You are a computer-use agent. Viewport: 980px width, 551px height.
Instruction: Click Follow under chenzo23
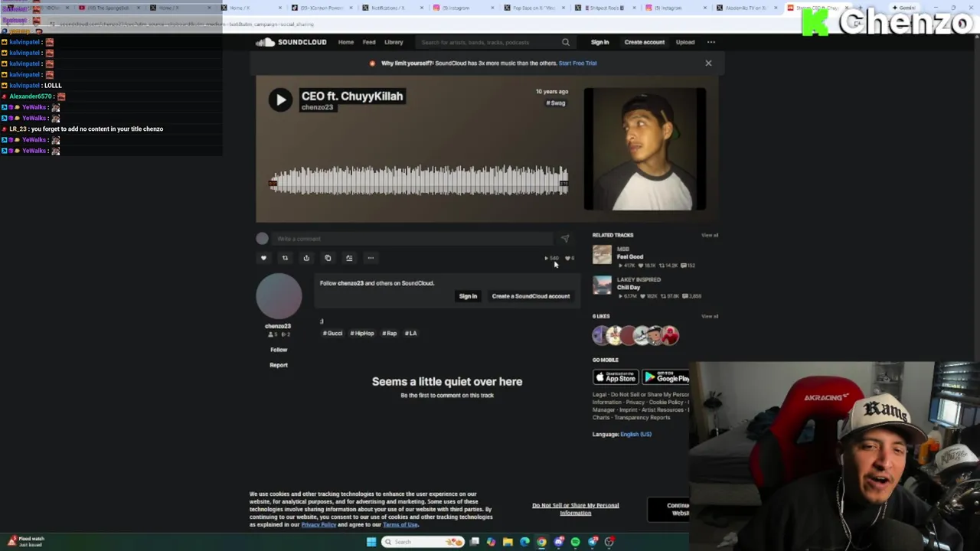[279, 350]
